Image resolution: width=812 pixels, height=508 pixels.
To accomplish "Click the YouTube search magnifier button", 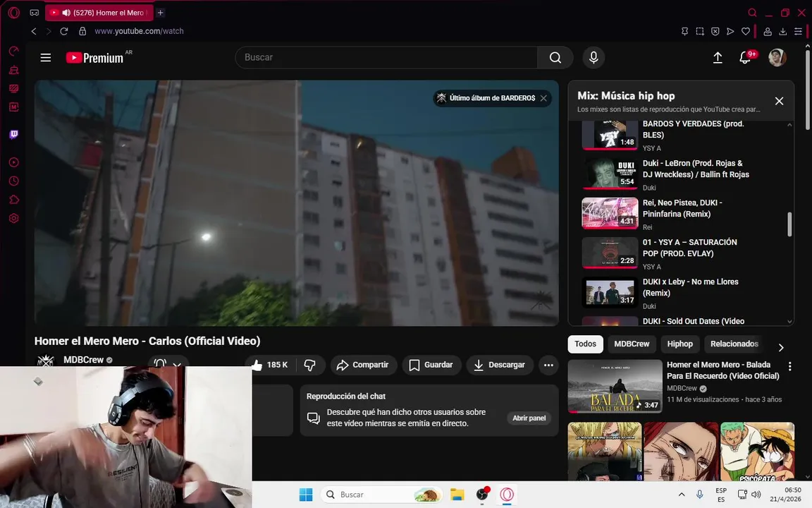I will click(555, 58).
